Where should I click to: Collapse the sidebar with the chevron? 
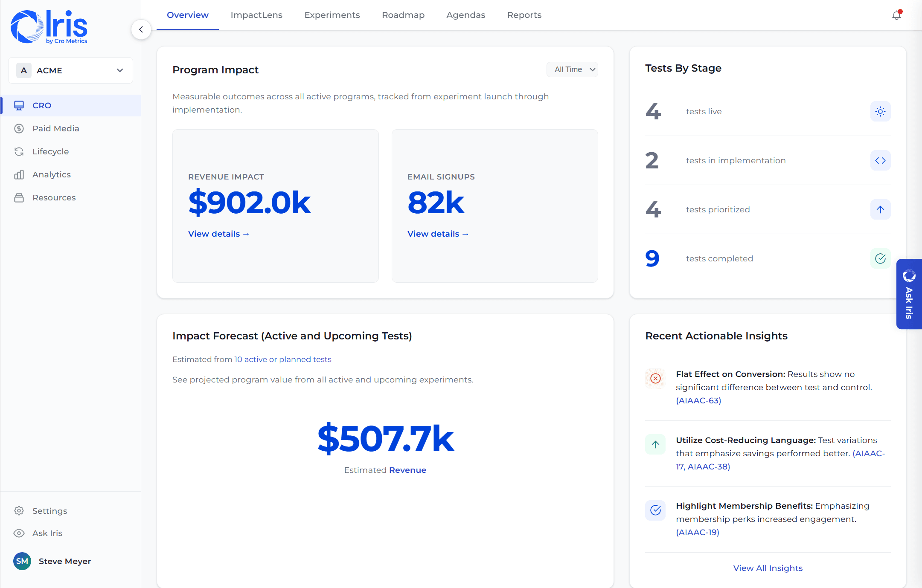point(141,29)
